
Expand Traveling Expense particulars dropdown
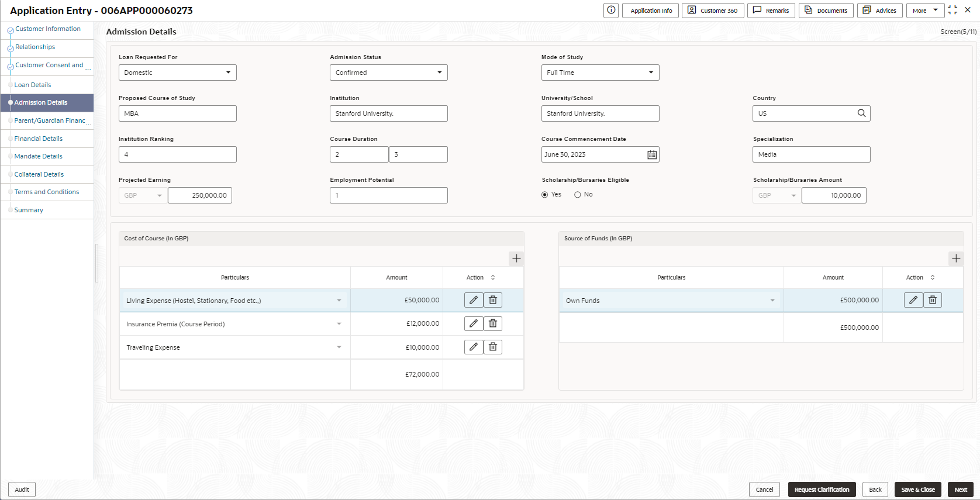pyautogui.click(x=339, y=347)
